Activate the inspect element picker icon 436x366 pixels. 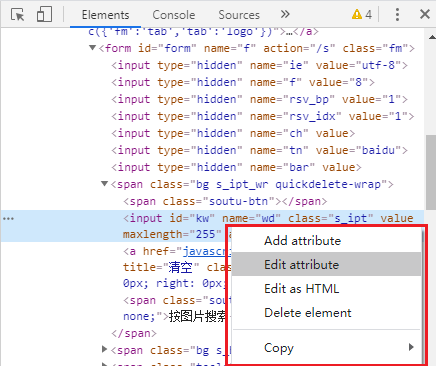click(17, 15)
